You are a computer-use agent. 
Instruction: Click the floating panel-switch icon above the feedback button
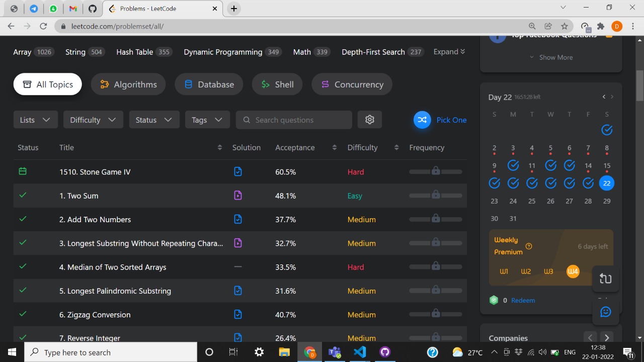606,279
